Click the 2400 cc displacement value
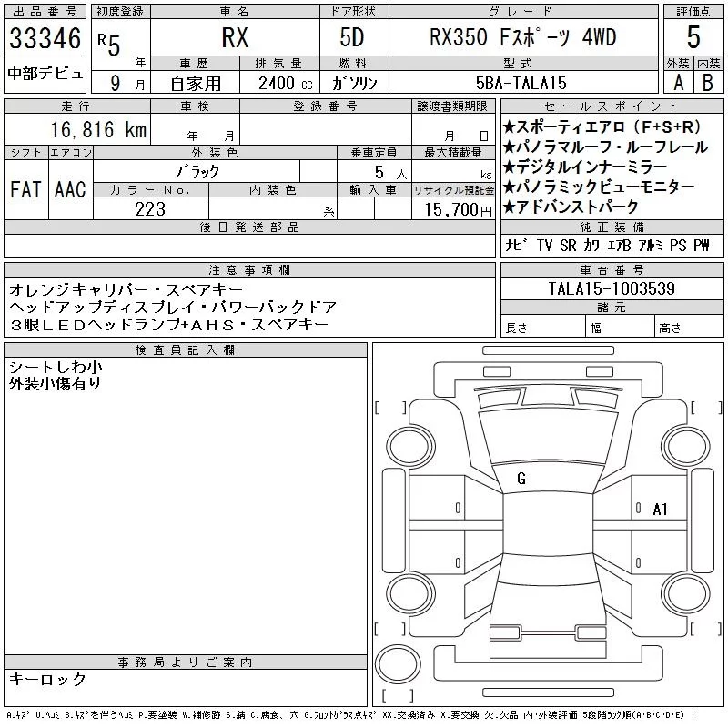 (285, 84)
